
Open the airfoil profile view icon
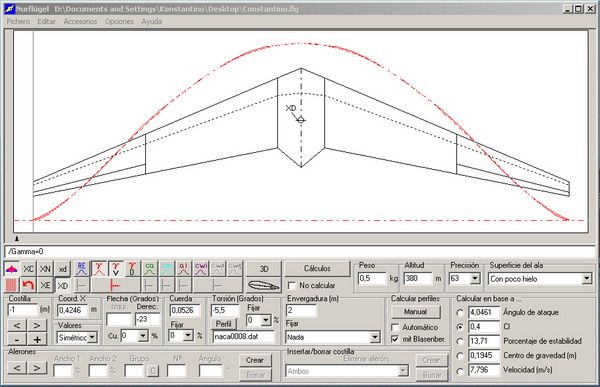coord(264,285)
